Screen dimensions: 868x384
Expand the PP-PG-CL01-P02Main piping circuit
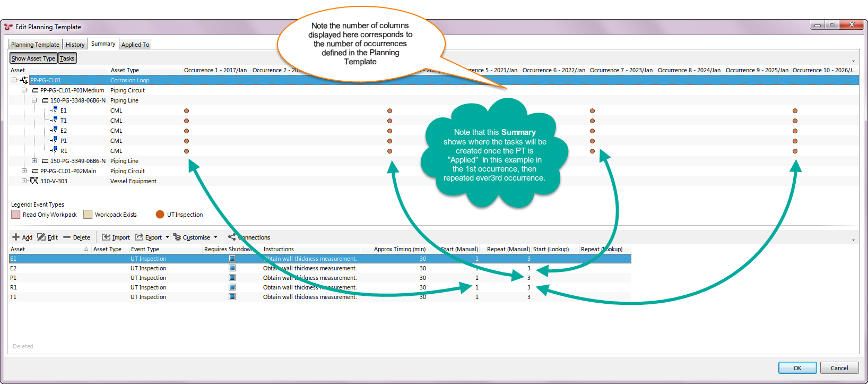[24, 171]
